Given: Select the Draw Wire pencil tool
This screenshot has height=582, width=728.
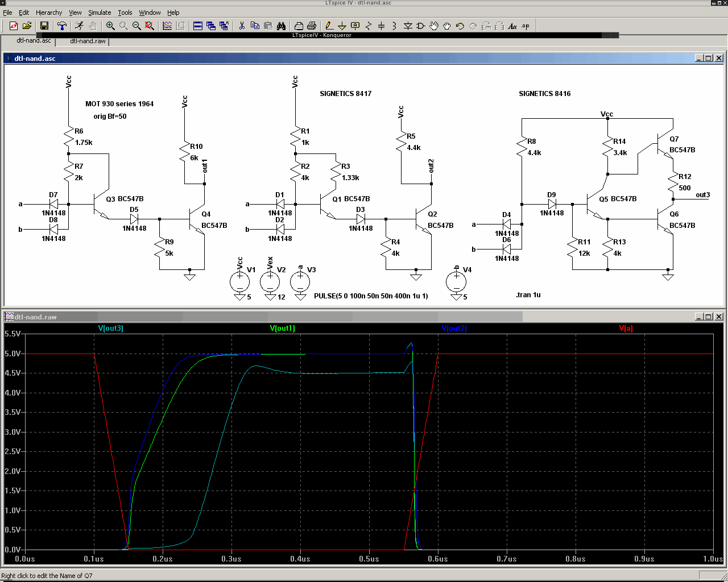Looking at the screenshot, I should point(329,26).
